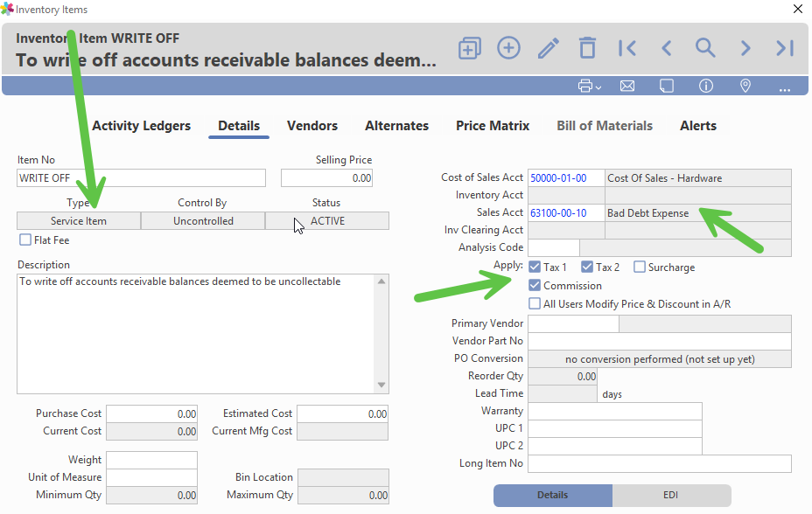Go to last record
The width and height of the screenshot is (812, 514).
785,48
